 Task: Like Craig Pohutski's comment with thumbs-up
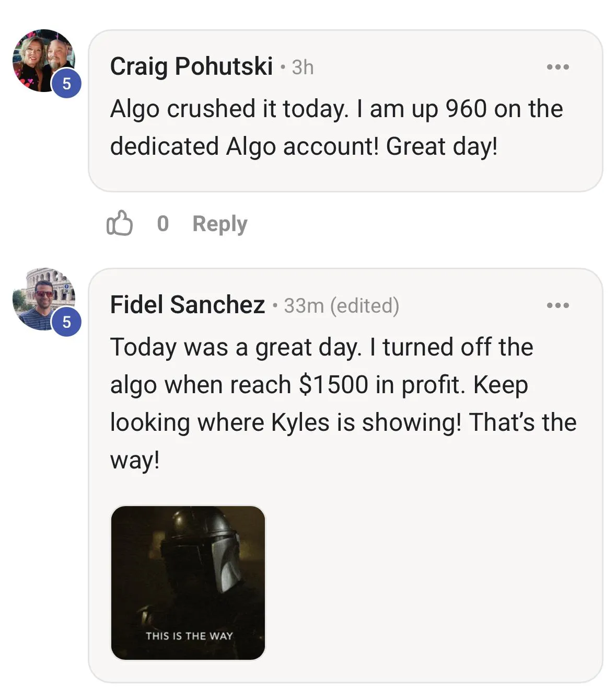point(119,223)
